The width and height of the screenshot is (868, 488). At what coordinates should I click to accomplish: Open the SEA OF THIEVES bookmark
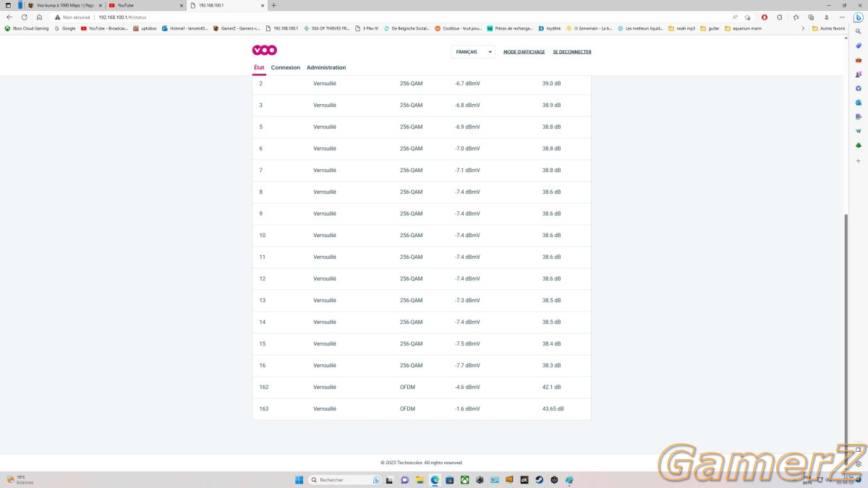pos(326,28)
